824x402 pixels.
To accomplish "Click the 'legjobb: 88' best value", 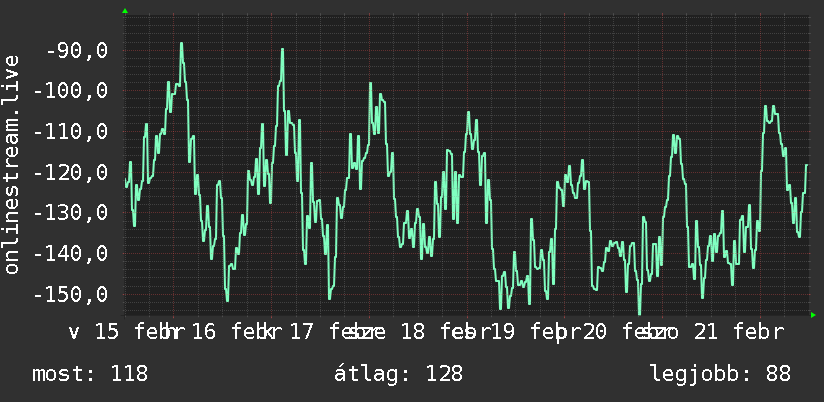I will (x=720, y=374).
